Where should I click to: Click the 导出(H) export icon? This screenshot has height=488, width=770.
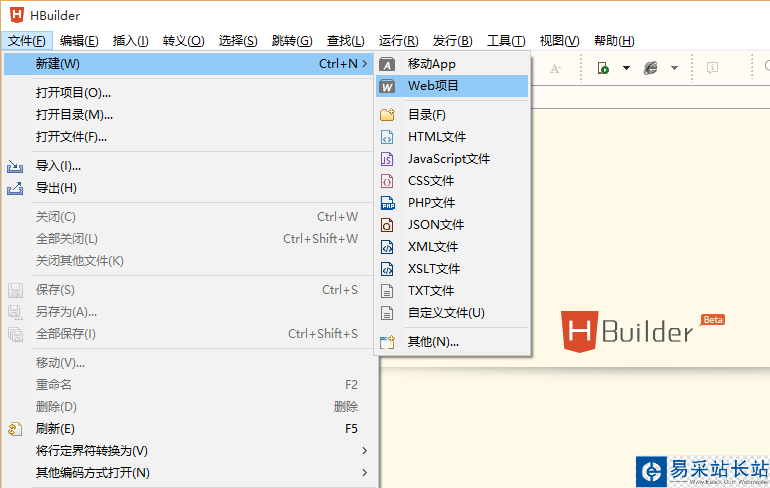[x=15, y=188]
